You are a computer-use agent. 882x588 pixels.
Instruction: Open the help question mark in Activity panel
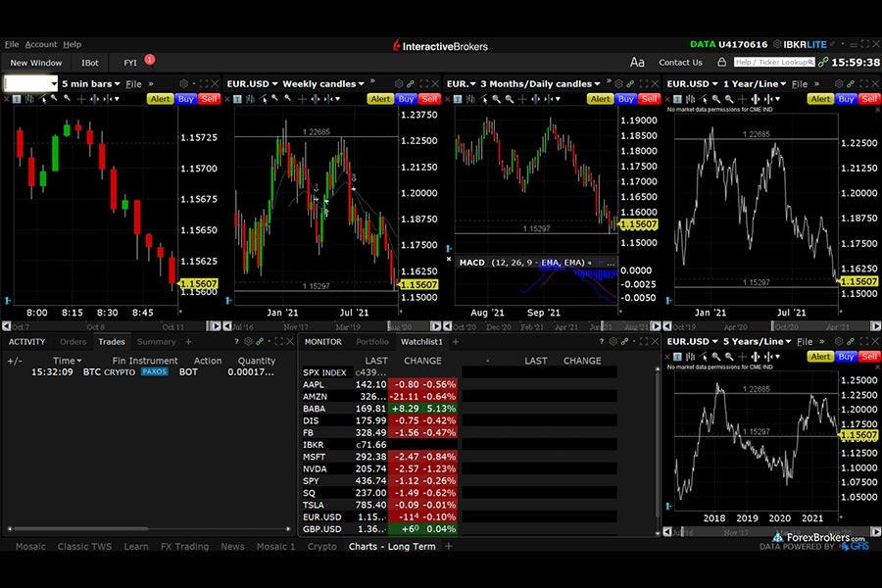pos(236,342)
